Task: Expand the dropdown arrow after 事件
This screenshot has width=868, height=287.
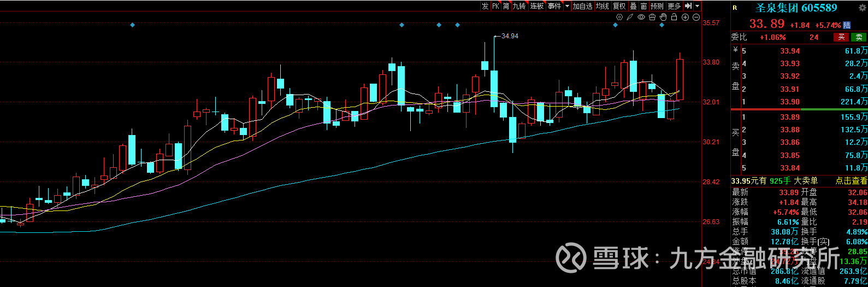Action: (567, 6)
